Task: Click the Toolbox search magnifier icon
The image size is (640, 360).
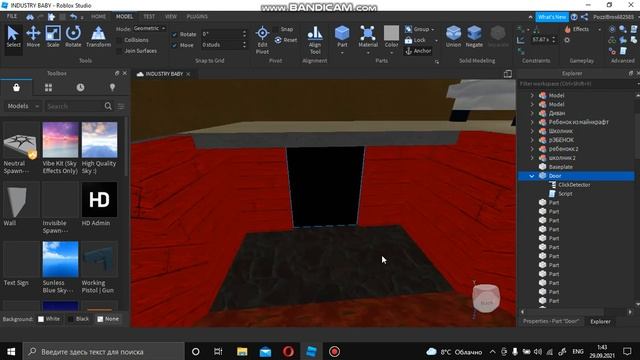Action: (108, 106)
